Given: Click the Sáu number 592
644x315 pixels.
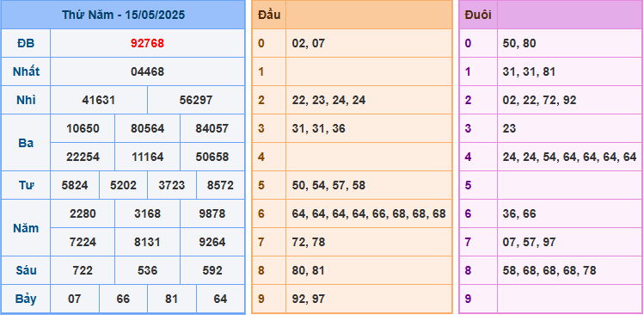Looking at the screenshot, I should 212,270.
